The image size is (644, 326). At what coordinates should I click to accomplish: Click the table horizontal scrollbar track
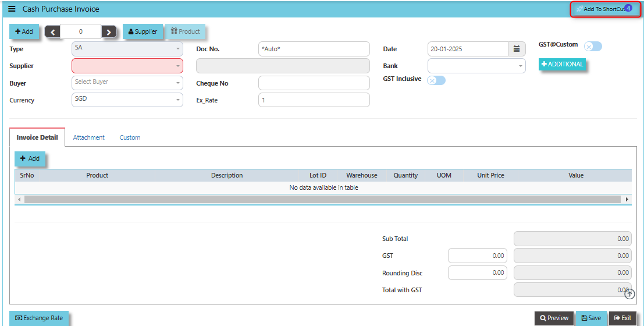pyautogui.click(x=323, y=199)
